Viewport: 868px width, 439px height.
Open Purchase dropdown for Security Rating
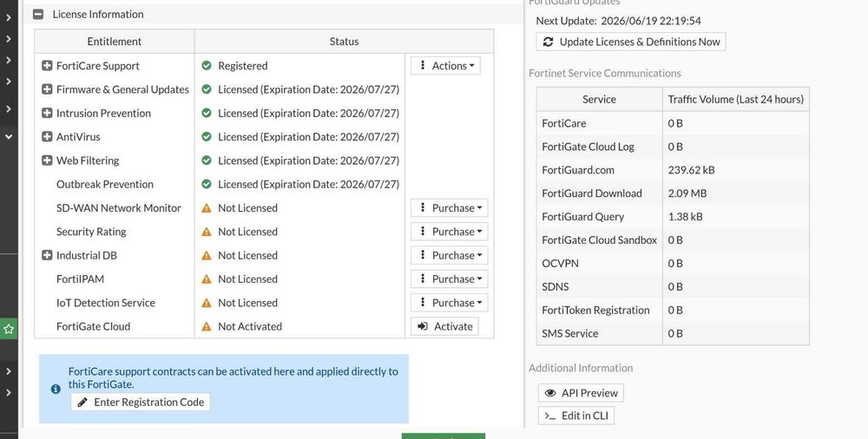(x=450, y=232)
